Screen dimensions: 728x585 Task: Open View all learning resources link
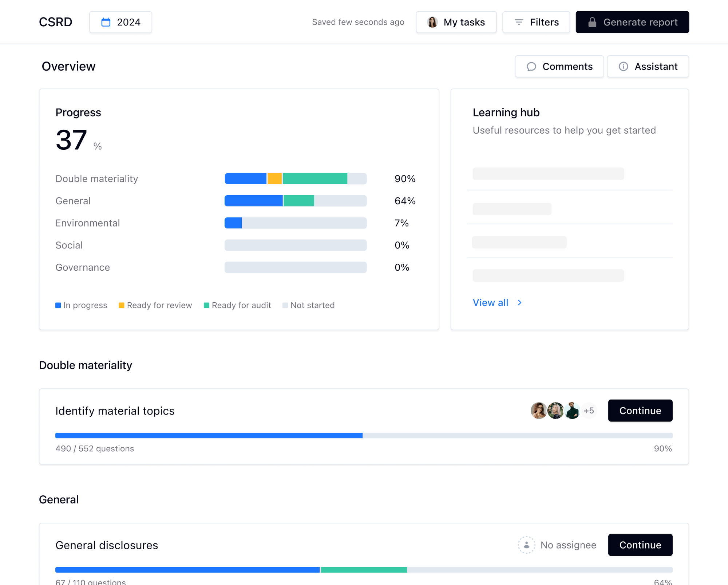[490, 303]
